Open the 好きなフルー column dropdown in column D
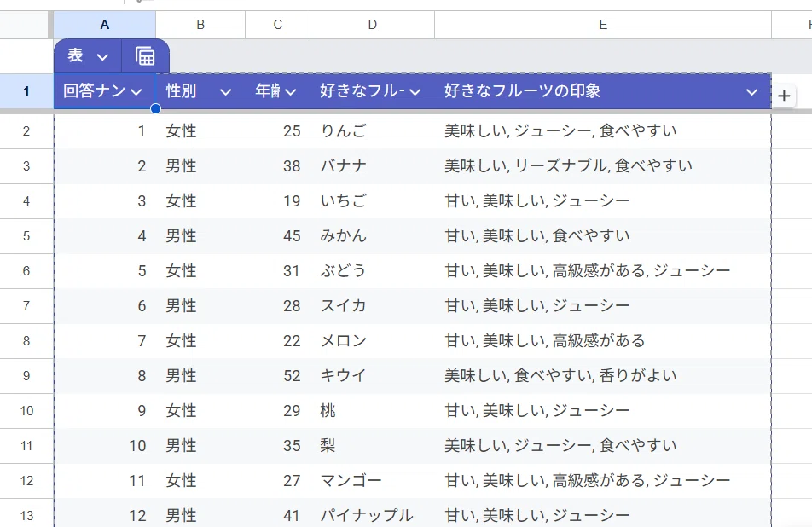The width and height of the screenshot is (812, 527). point(415,92)
